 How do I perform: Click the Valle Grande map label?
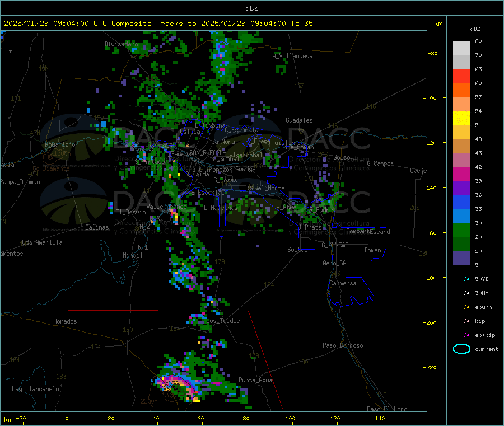click(x=166, y=207)
